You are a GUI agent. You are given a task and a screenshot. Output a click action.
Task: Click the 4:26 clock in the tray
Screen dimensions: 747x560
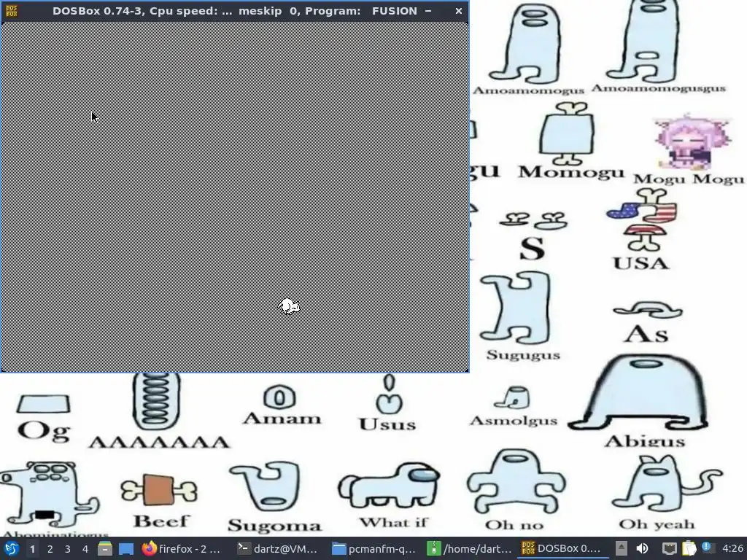(x=732, y=549)
